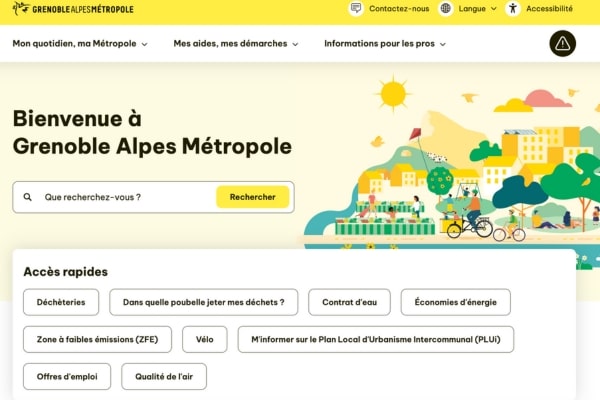Open the black warning triangle alert icon

pos(563,44)
